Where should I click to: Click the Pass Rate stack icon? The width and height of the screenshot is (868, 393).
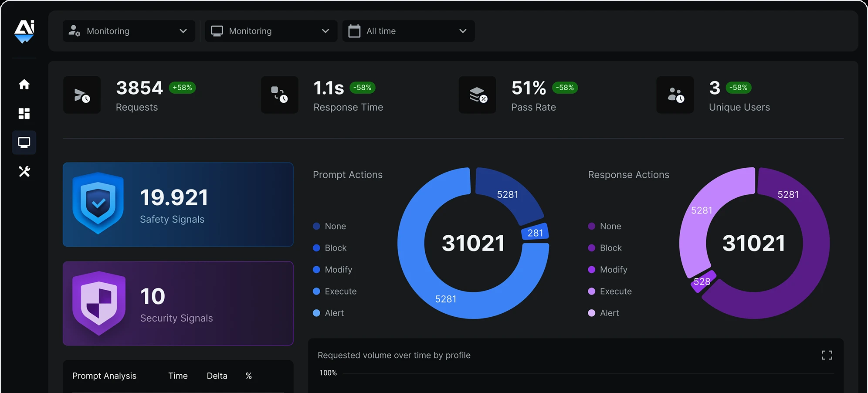477,95
